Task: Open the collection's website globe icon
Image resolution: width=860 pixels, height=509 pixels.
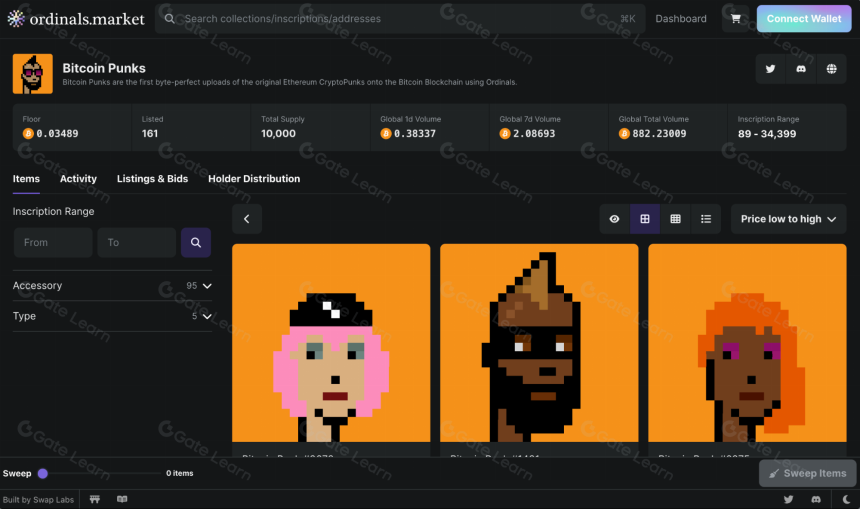Action: 831,69
